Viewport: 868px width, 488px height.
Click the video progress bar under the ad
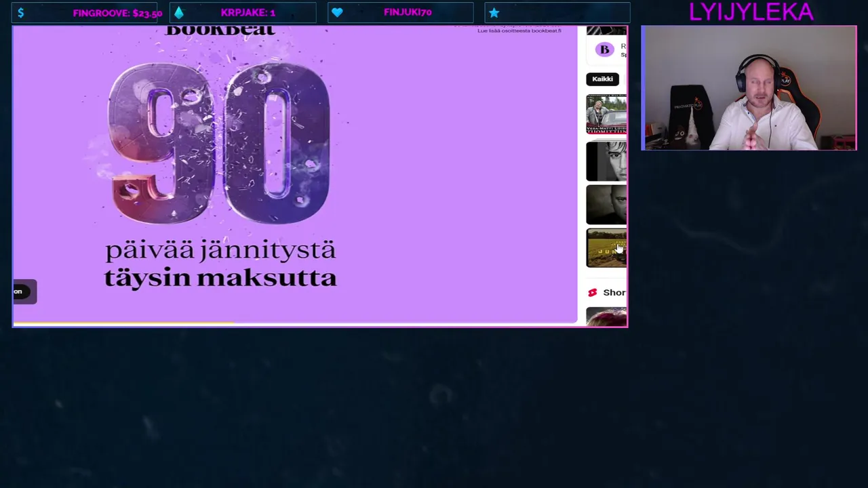295,324
